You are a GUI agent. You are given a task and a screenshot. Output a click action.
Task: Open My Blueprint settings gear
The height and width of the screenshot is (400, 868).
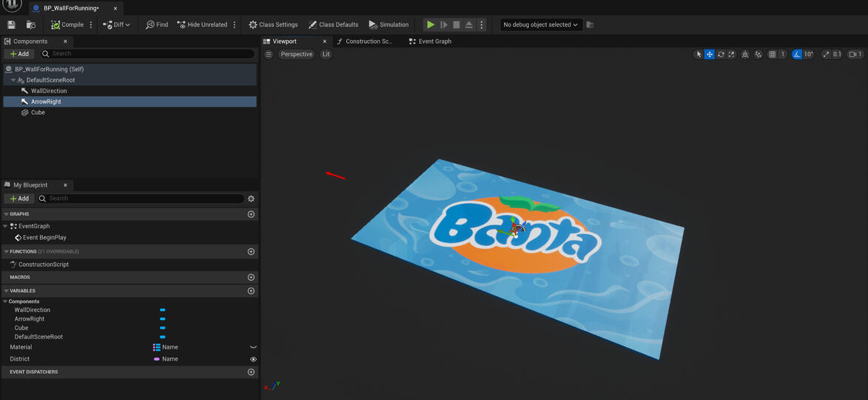[252, 199]
